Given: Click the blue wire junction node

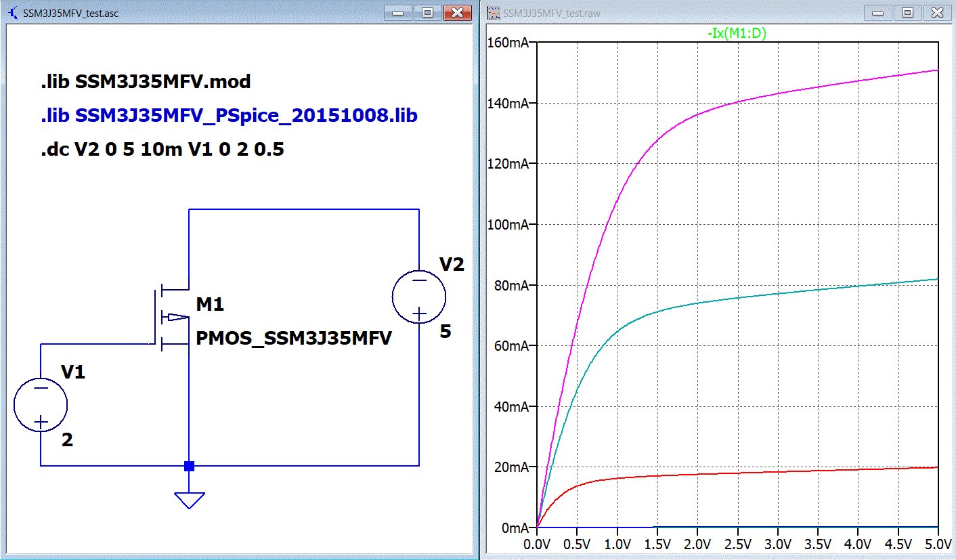Looking at the screenshot, I should pyautogui.click(x=190, y=466).
